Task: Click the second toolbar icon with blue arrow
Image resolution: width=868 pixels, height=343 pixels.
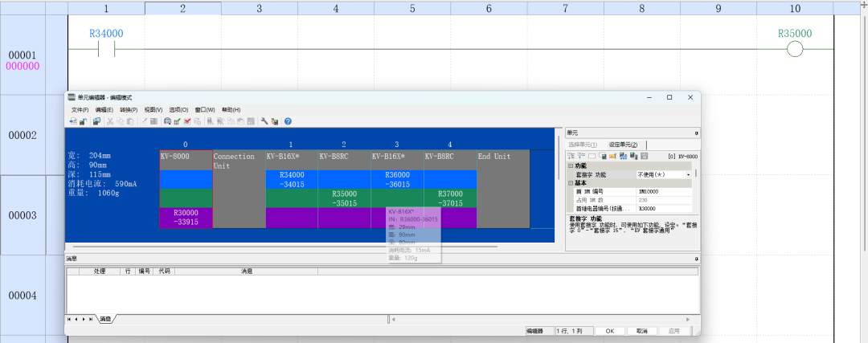Action: 83,121
